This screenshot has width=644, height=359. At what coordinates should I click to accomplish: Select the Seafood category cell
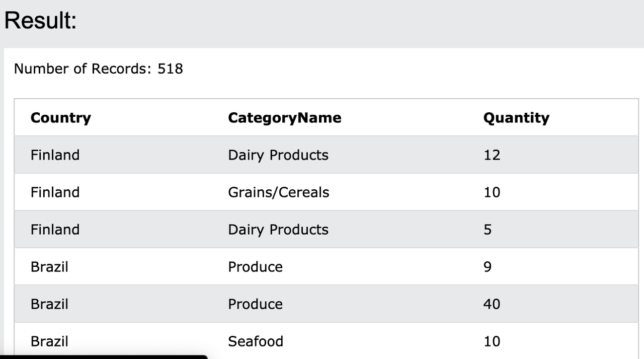click(256, 341)
